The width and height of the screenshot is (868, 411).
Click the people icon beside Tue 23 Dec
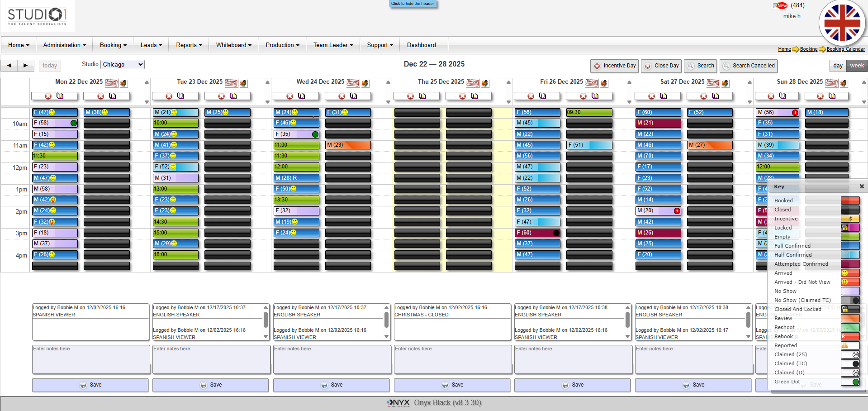(x=244, y=83)
